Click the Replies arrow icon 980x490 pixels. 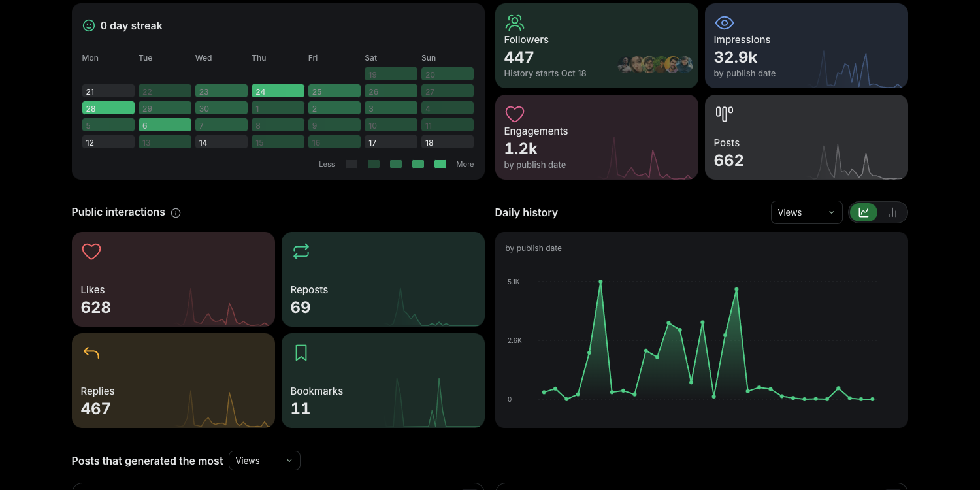click(91, 353)
